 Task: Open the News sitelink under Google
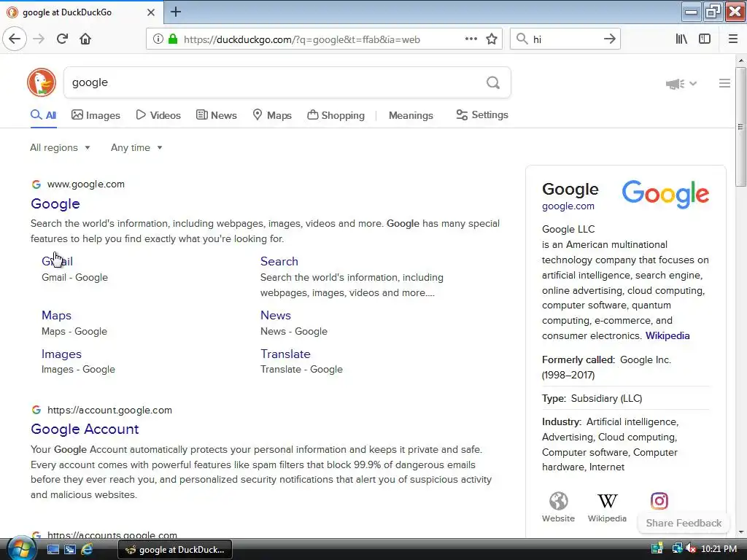(x=275, y=315)
